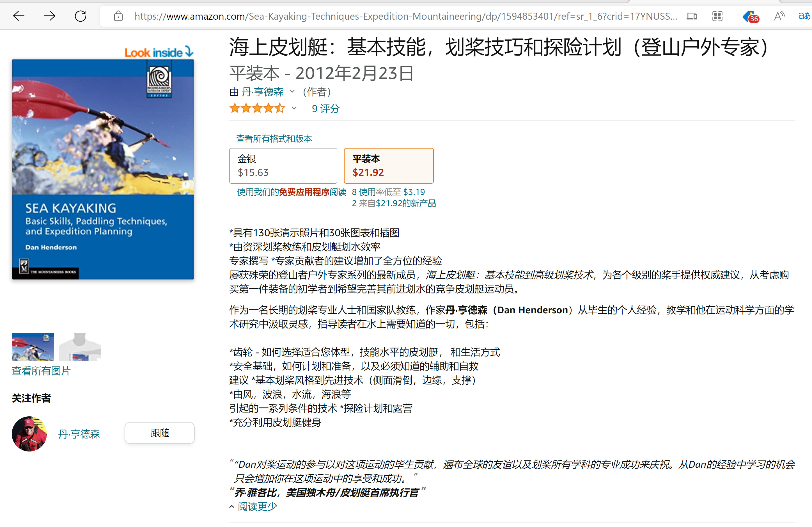812x527 pixels.
Task: Select the 平装本 $21.92 format option
Action: 389,166
